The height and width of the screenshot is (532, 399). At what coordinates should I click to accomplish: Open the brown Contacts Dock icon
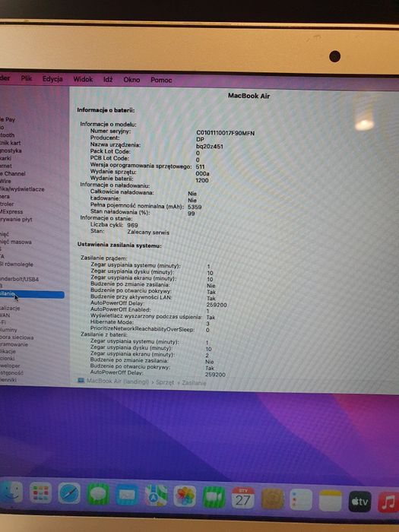[x=272, y=499]
